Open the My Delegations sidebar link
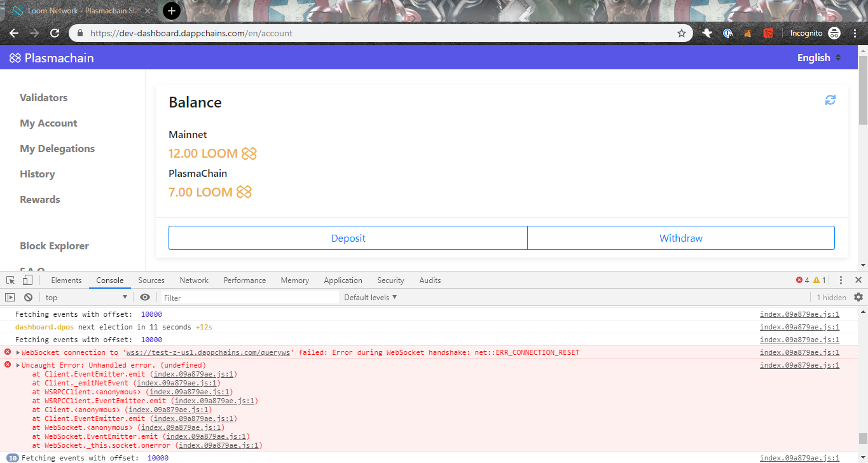The image size is (868, 463). [x=56, y=148]
